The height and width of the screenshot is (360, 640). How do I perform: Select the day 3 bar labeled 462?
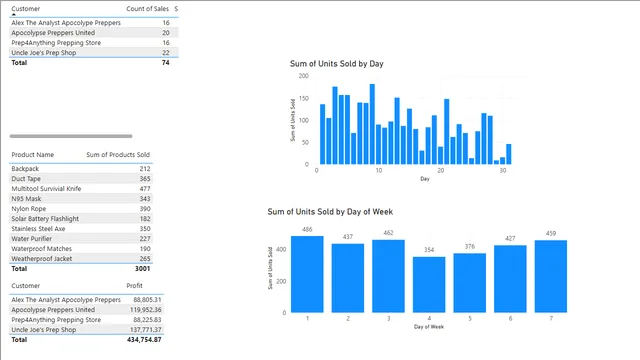click(x=388, y=276)
